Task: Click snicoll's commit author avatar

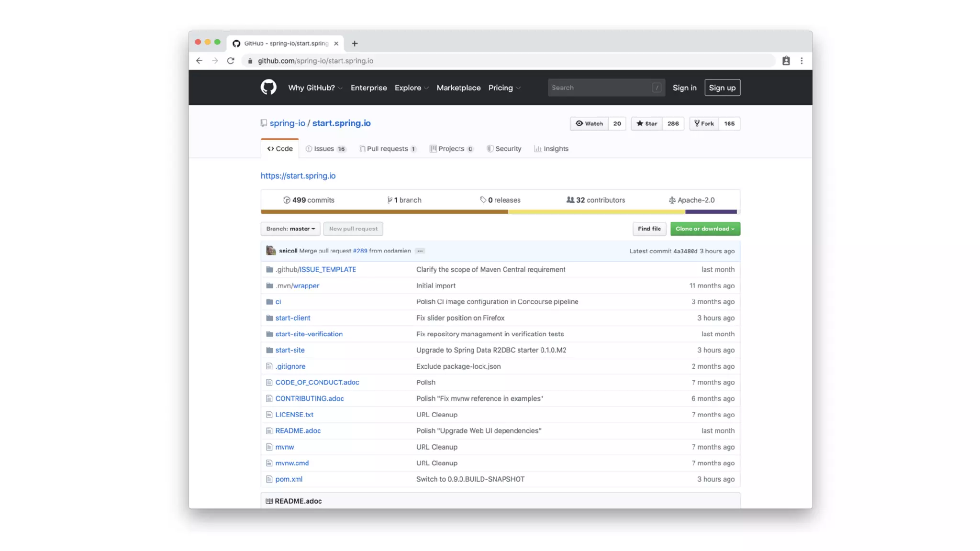Action: [271, 251]
